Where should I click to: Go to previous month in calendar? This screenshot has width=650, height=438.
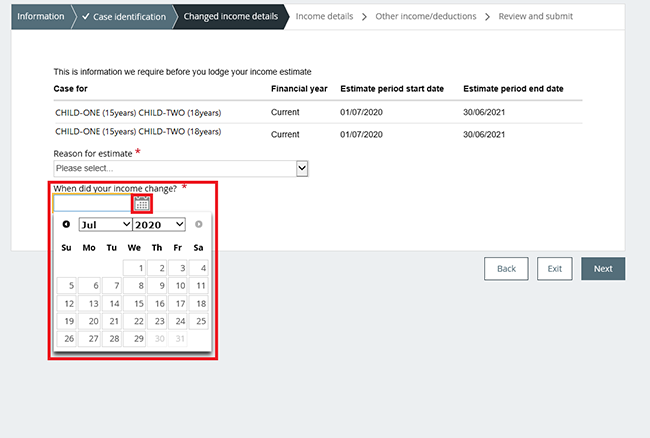point(66,225)
